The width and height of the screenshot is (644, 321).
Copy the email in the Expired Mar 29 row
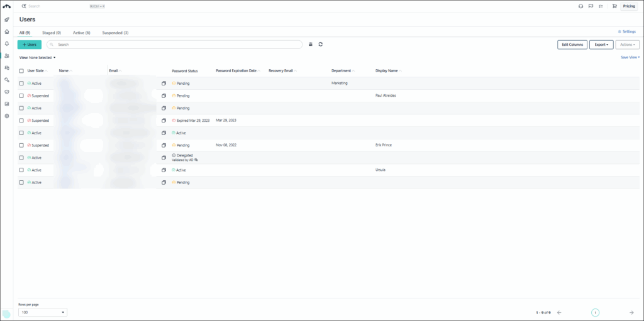[x=164, y=121]
